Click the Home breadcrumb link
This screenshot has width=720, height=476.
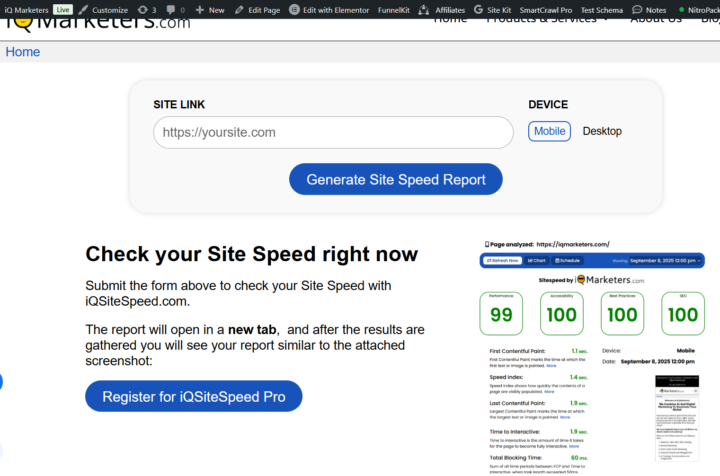click(22, 52)
